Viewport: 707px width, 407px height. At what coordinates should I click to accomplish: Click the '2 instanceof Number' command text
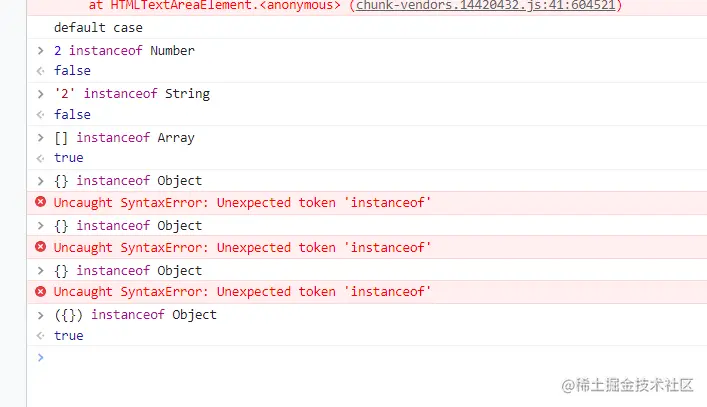pyautogui.click(x=124, y=51)
